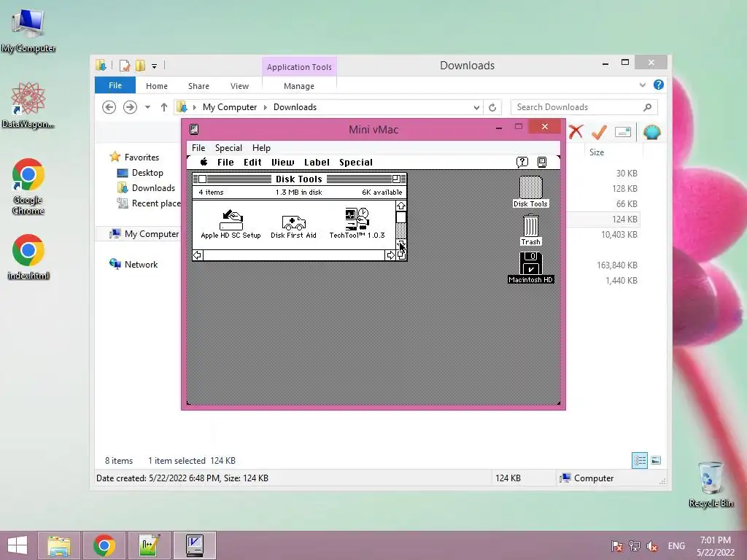The height and width of the screenshot is (560, 747).
Task: Click the Balloon Help question mark icon
Action: (x=522, y=162)
